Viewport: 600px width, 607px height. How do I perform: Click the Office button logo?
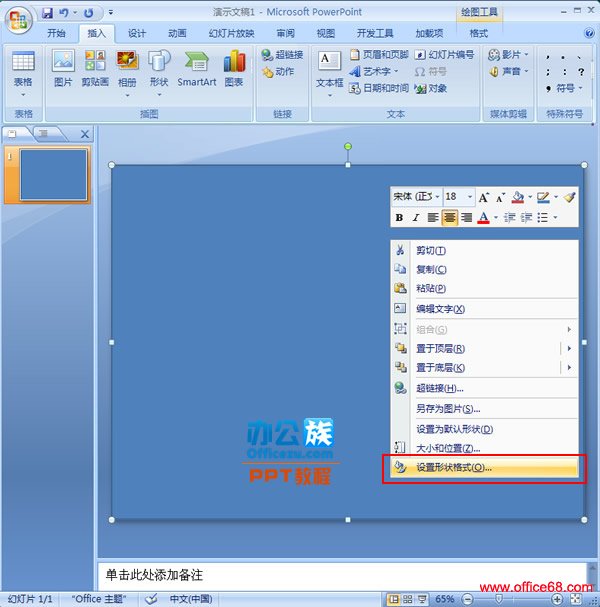tap(18, 20)
